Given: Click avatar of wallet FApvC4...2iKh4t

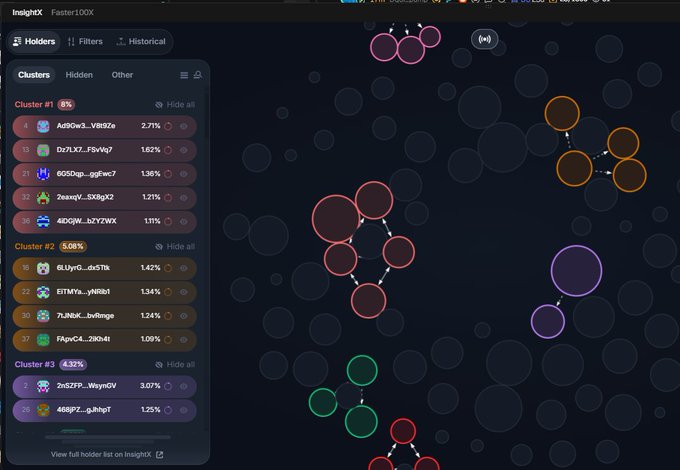Looking at the screenshot, I should [x=43, y=339].
